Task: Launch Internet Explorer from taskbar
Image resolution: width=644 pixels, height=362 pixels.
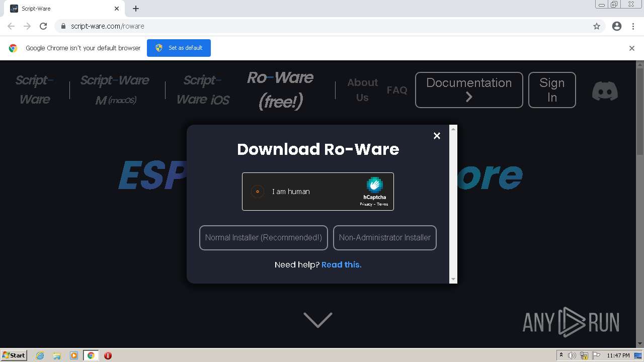Action: click(40, 355)
